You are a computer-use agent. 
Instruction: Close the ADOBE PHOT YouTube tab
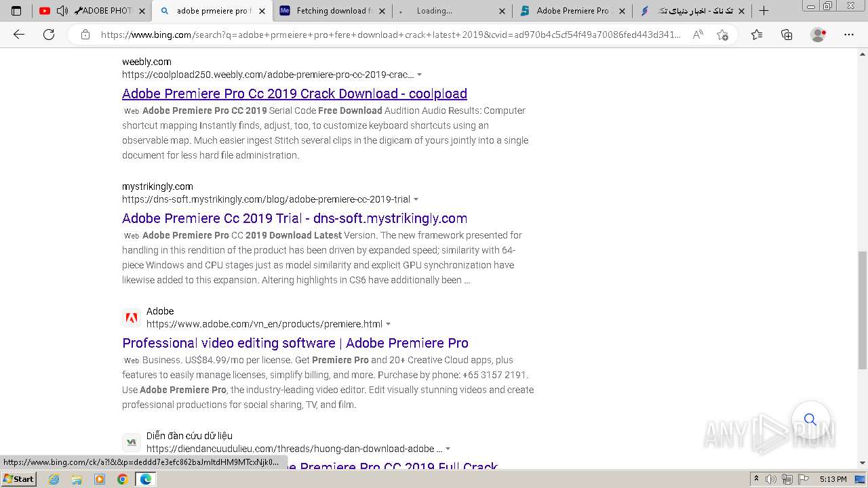pos(142,11)
